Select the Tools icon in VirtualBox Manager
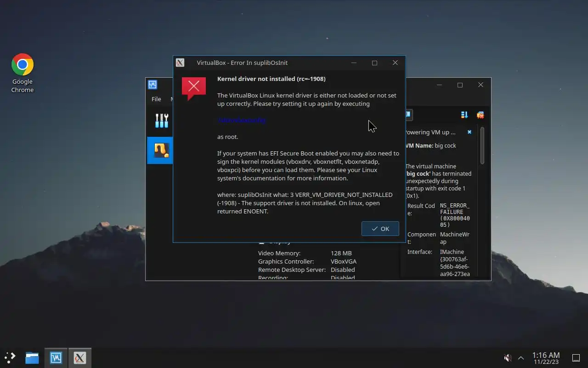This screenshot has width=588, height=368. tap(162, 121)
